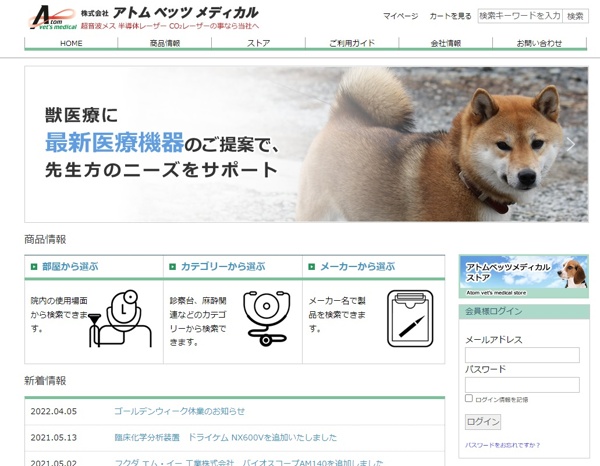600x466 pixels.
Task: Open the ご利用ガイド menu item
Action: pyautogui.click(x=352, y=43)
